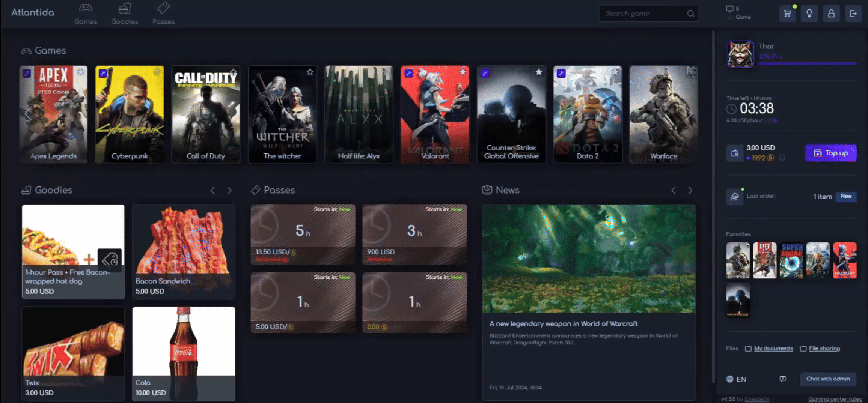Click the Search game input field
The width and height of the screenshot is (868, 403).
coord(649,14)
